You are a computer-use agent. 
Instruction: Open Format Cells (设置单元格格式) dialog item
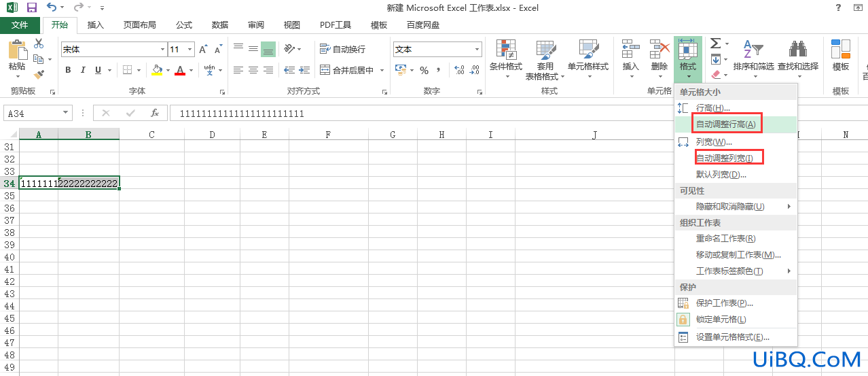(736, 337)
